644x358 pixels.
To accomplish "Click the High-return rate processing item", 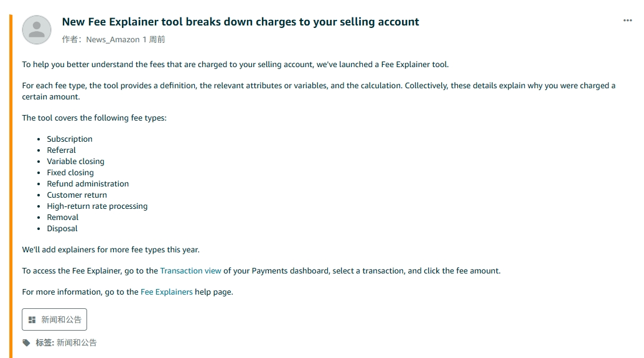I will 97,206.
